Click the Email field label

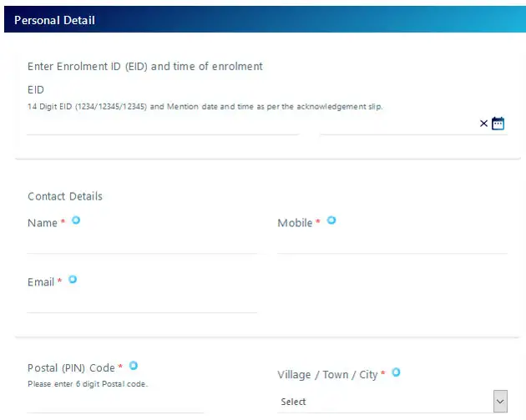[41, 282]
